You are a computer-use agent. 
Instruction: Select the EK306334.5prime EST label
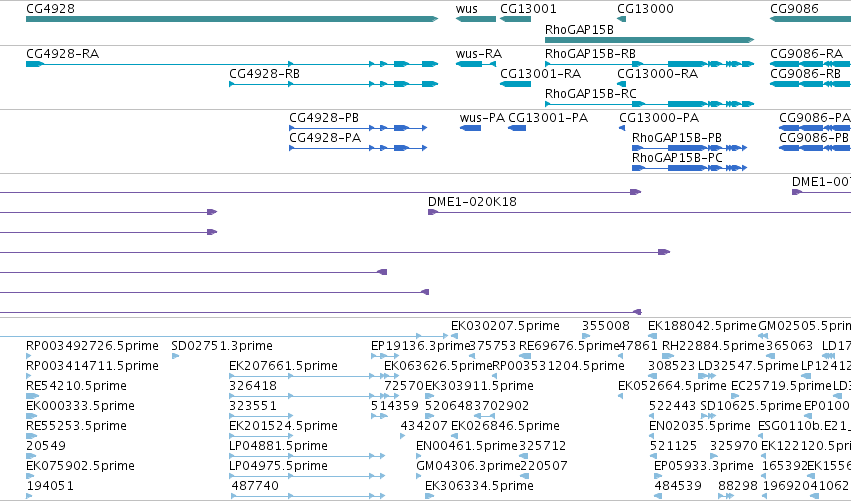479,486
